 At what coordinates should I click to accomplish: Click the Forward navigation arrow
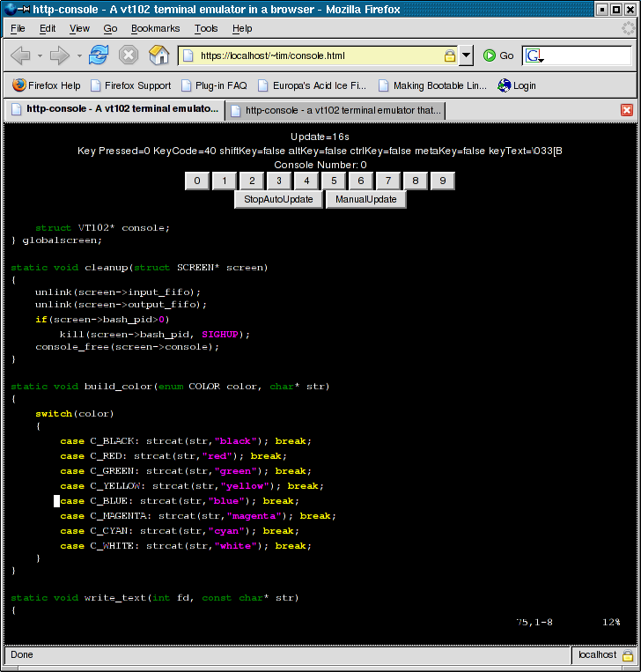click(x=60, y=55)
